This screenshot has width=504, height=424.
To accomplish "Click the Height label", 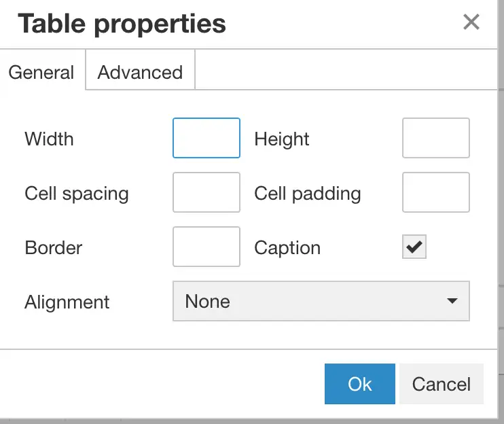I will point(282,139).
